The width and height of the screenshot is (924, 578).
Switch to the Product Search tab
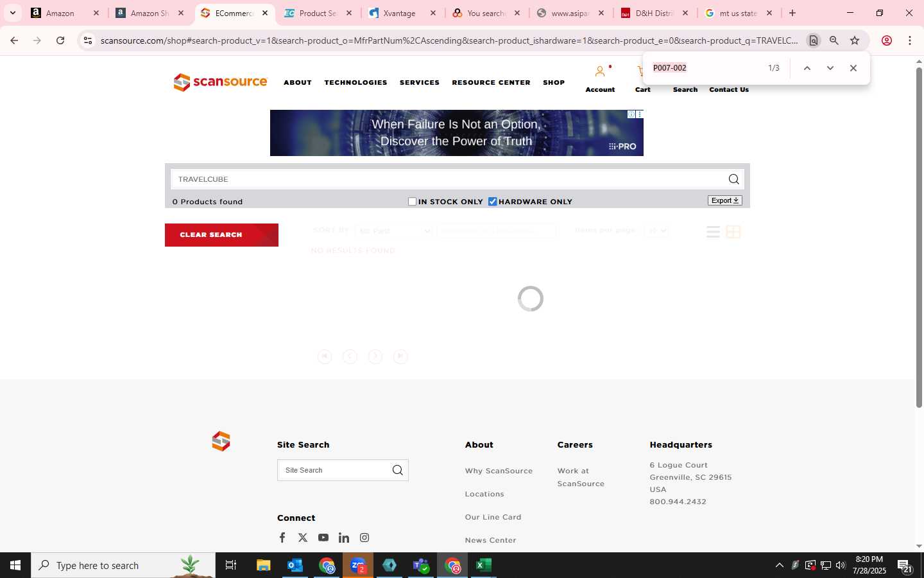coord(318,13)
